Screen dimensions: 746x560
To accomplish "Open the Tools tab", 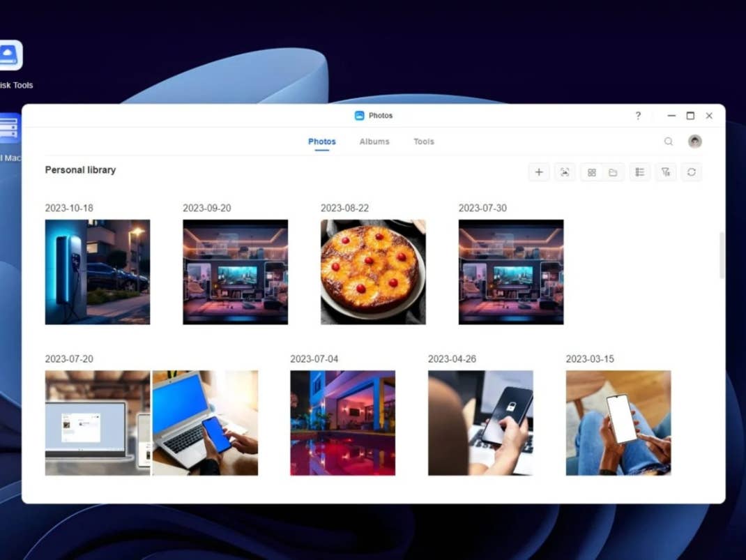I will (423, 142).
